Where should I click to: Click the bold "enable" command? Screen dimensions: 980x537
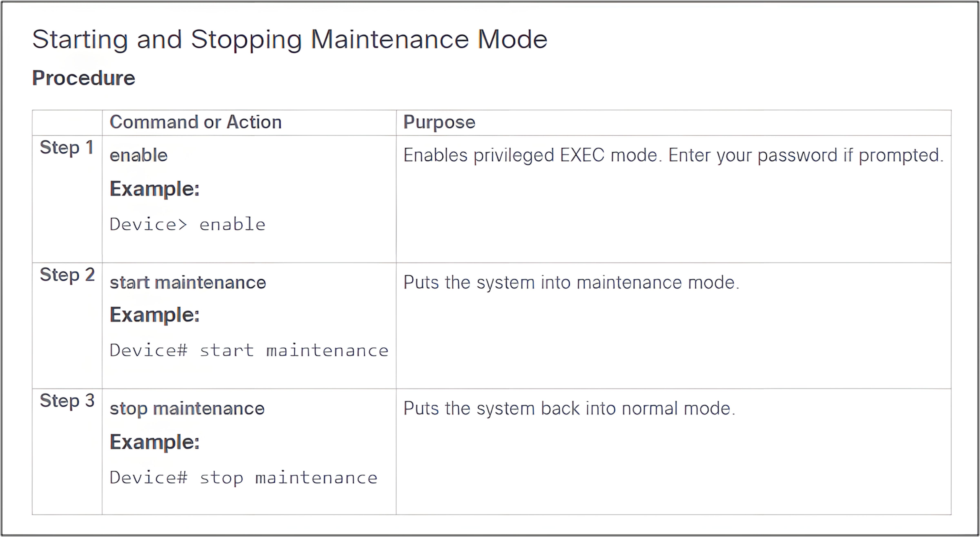tap(138, 156)
